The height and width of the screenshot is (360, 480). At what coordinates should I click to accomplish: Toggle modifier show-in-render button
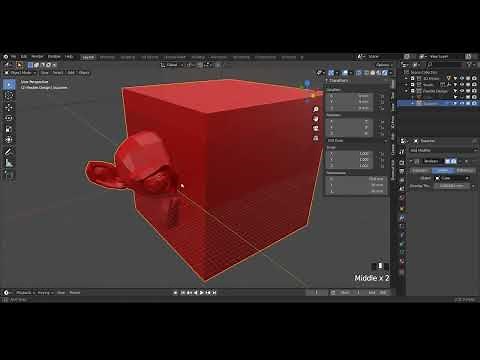tap(454, 161)
